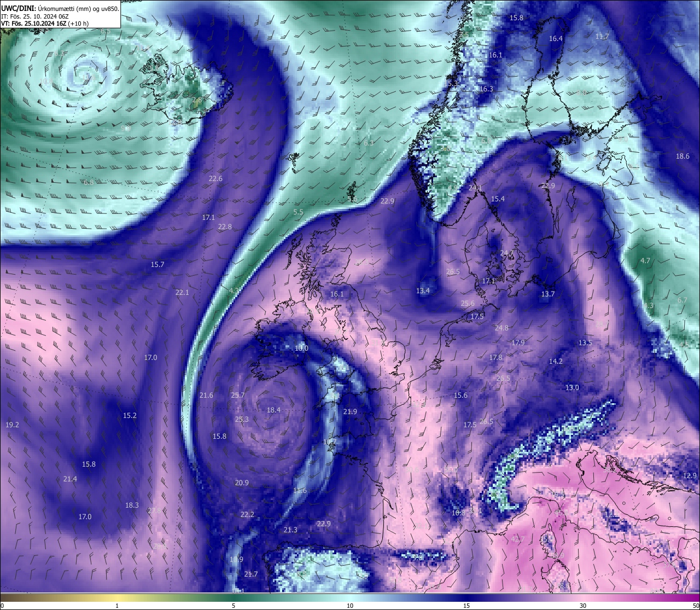Click the '4.7' value label in the green area
This screenshot has height=610, width=700.
(x=645, y=260)
